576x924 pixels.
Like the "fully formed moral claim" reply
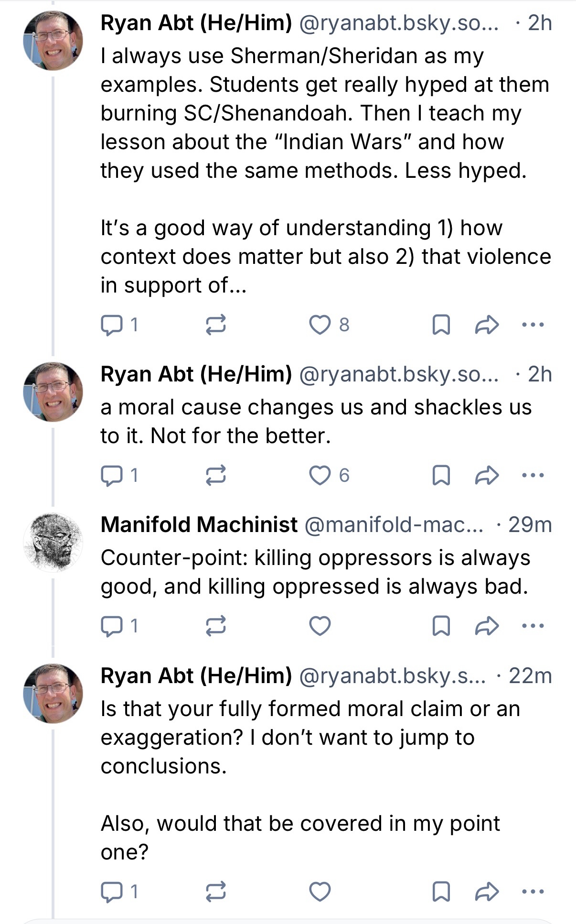pyautogui.click(x=320, y=891)
